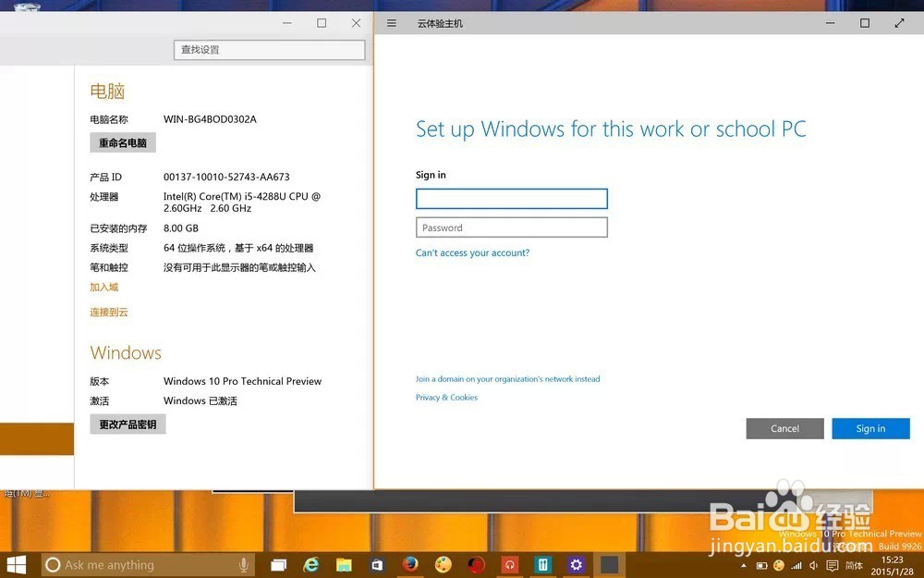Close the settings window
Screen dimensions: 924x578
coord(356,23)
